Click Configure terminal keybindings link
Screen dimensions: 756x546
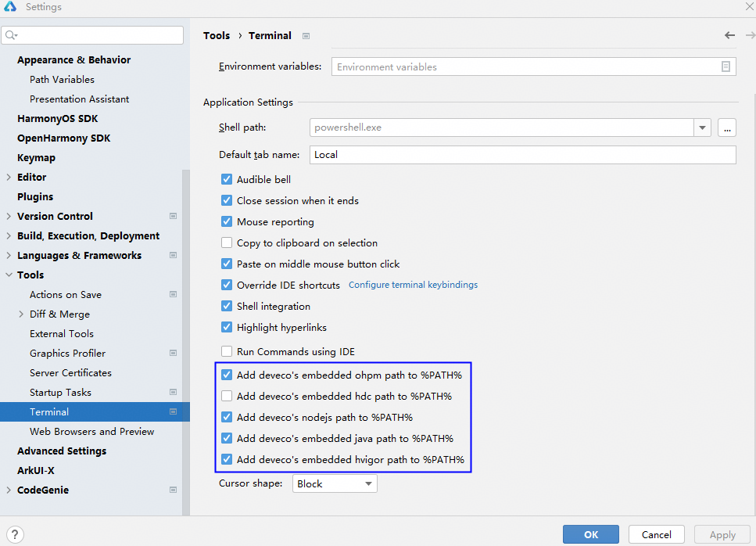pyautogui.click(x=413, y=285)
